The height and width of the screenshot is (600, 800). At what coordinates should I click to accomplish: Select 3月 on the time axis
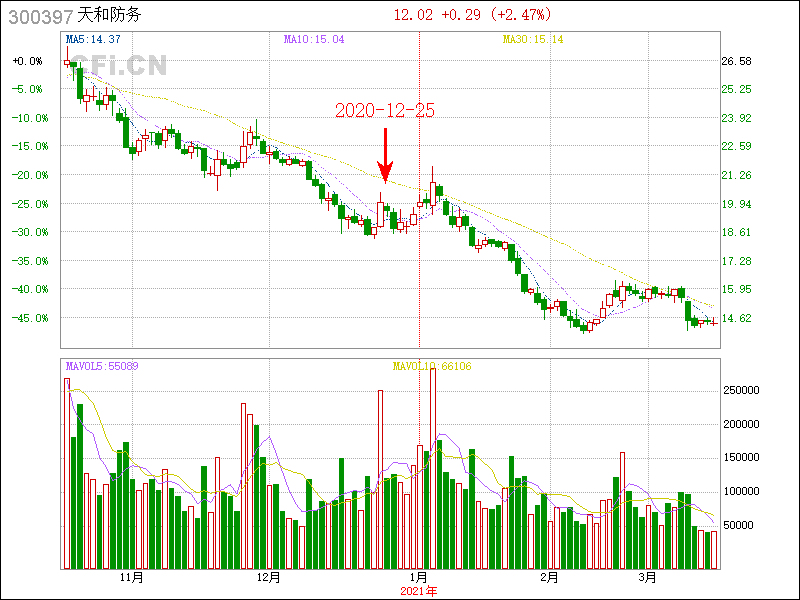648,578
